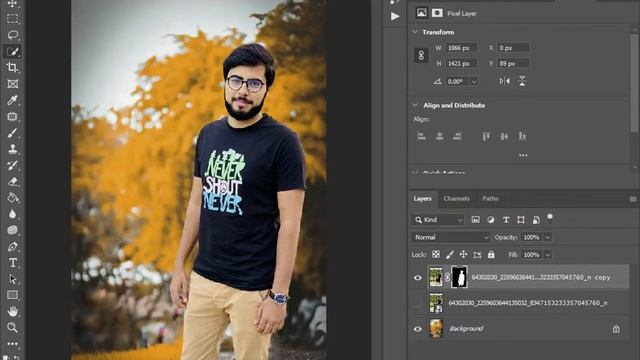Open the rotation angle dropdown

tap(473, 82)
